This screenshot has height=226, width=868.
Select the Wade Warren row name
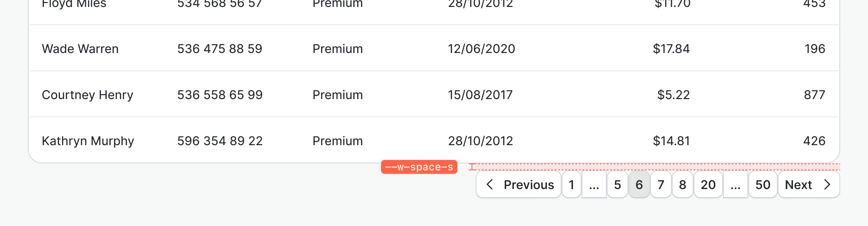click(80, 49)
